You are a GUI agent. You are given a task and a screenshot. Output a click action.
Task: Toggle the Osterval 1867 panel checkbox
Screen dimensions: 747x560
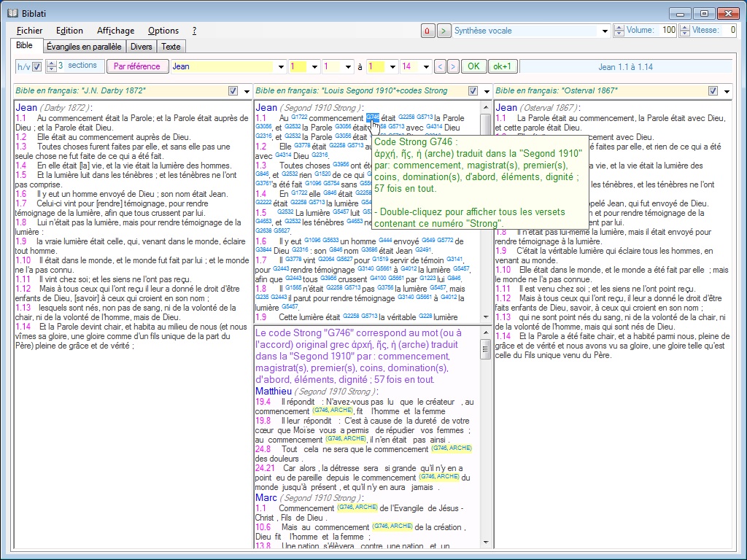[712, 91]
